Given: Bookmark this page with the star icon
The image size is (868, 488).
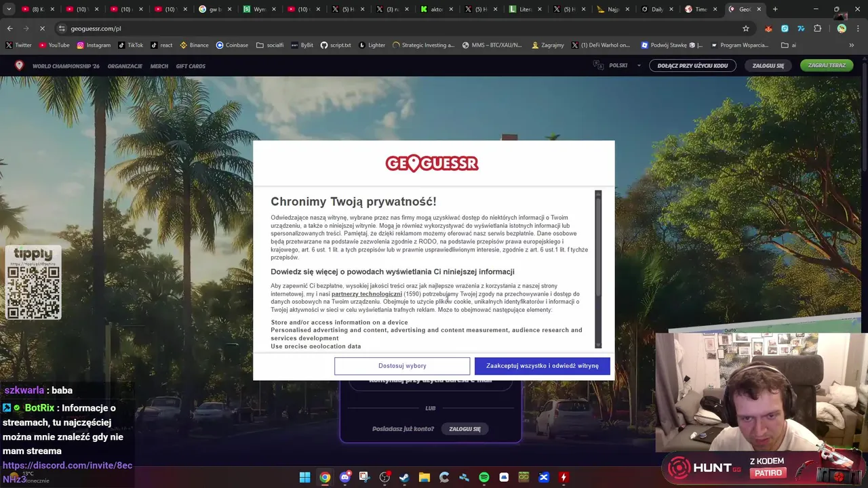Looking at the screenshot, I should [746, 28].
